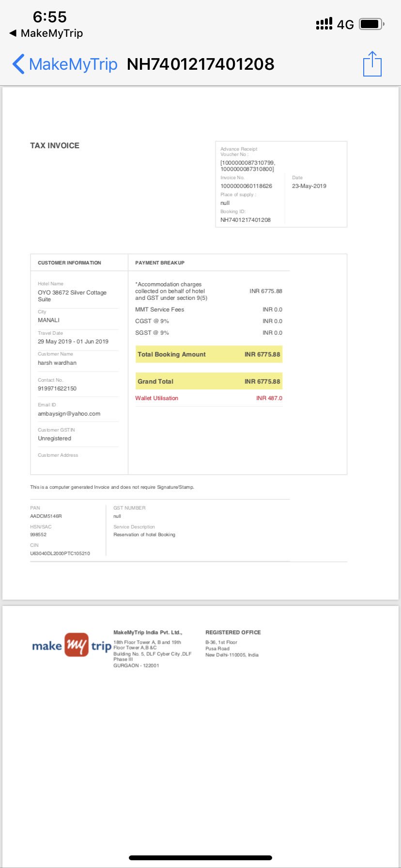Select invoice number 1000000060118626

246,186
